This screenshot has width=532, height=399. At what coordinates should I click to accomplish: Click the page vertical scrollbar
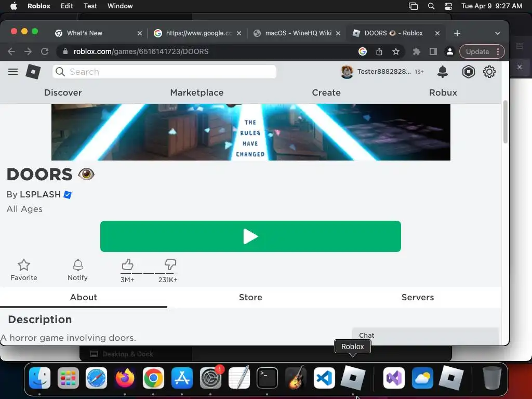pos(505,122)
